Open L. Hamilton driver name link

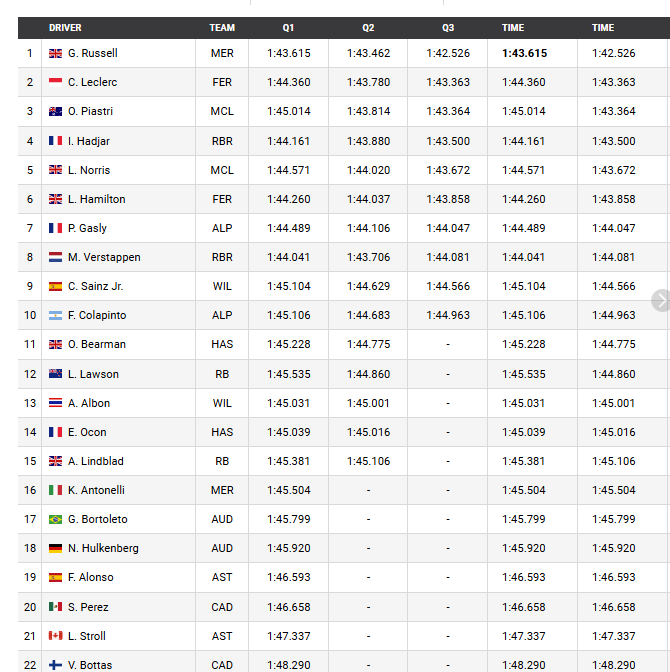96,199
